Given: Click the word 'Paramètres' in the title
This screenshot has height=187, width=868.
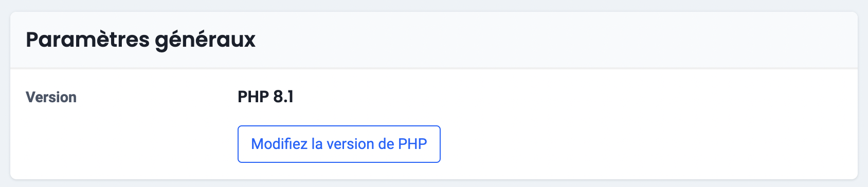Looking at the screenshot, I should click(87, 40).
